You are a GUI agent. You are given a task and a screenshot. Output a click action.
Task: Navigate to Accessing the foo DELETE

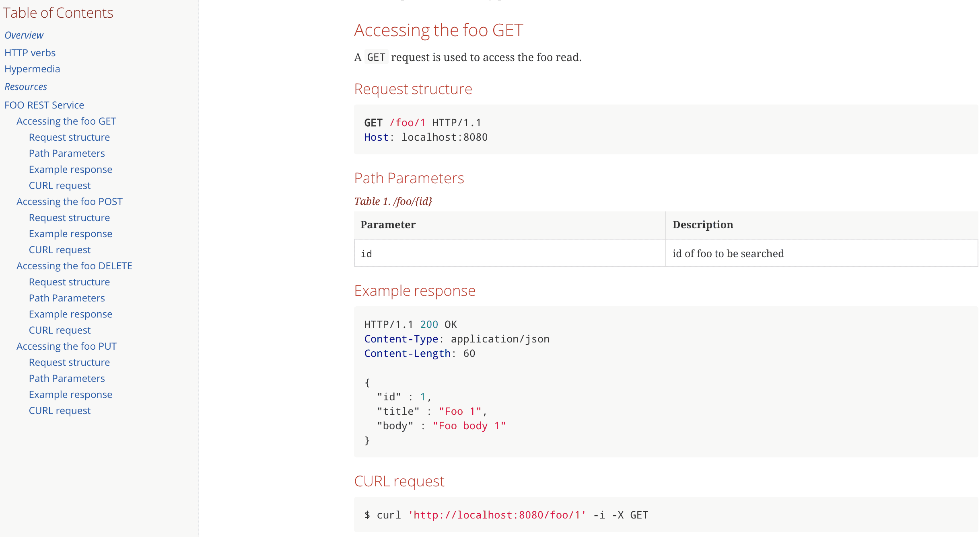click(74, 266)
